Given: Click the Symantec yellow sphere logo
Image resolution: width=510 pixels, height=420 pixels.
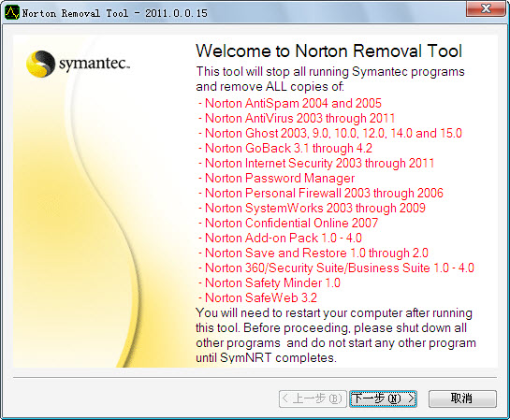Looking at the screenshot, I should (x=40, y=64).
